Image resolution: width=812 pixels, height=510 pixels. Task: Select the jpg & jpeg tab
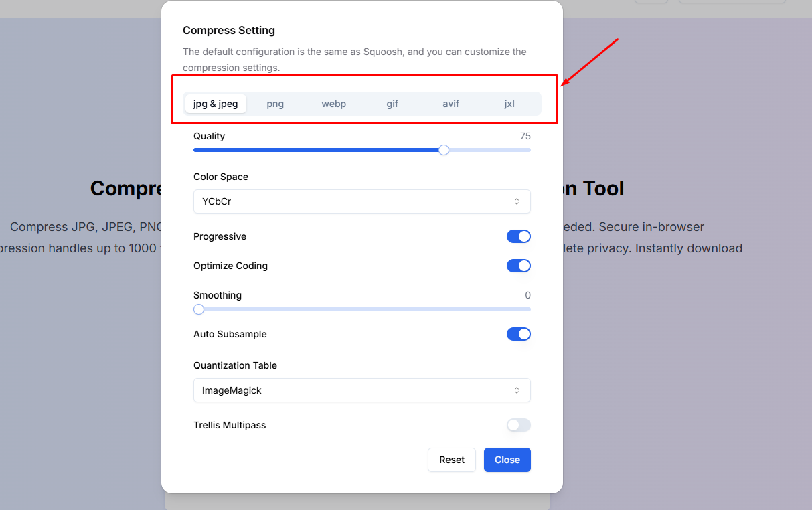pos(216,104)
